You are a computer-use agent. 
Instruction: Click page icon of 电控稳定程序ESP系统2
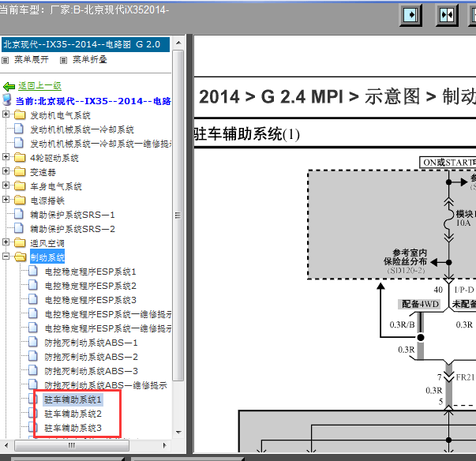click(33, 285)
